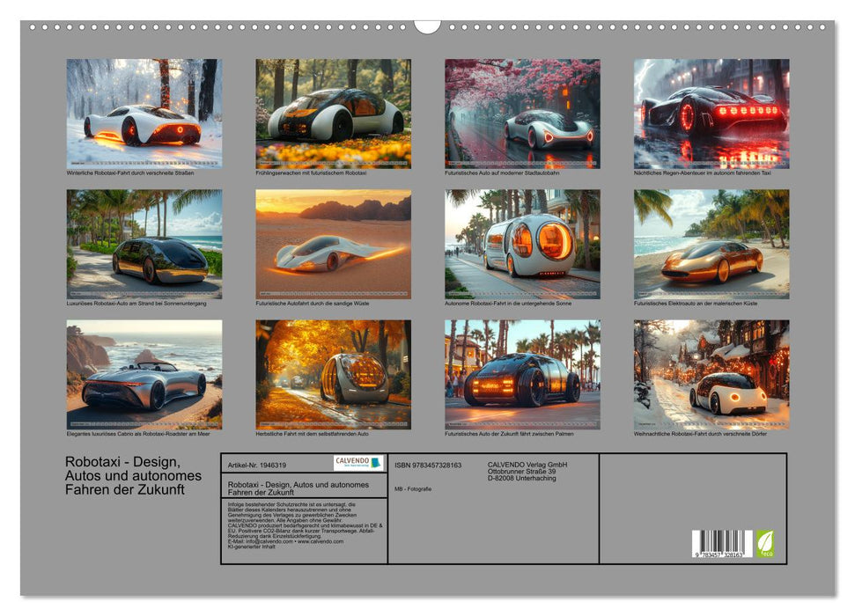Viewport: 855px width, 616px height.
Task: Click the info@calvendo.com email link
Action: (x=267, y=541)
